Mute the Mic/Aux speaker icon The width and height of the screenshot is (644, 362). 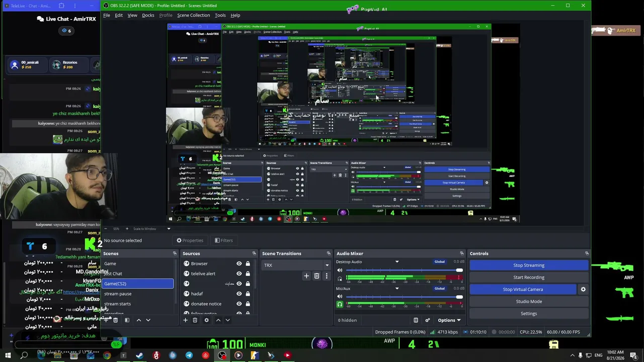click(340, 297)
